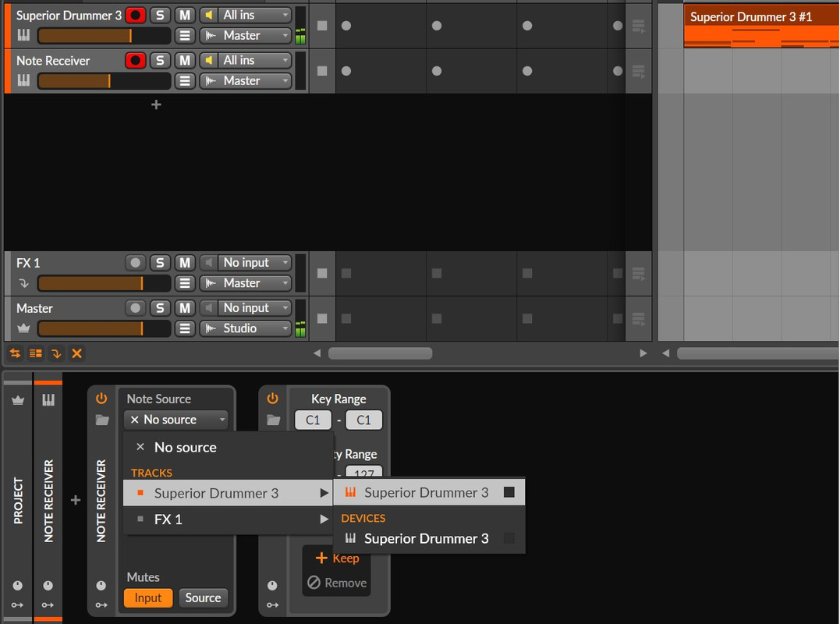Open the track lanes menu icon for Master
This screenshot has height=624, width=840.
[x=185, y=328]
